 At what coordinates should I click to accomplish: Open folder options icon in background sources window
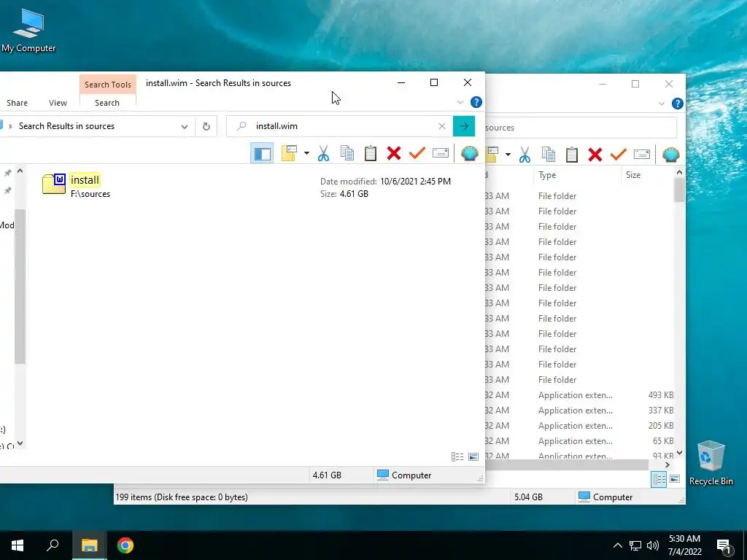point(492,155)
